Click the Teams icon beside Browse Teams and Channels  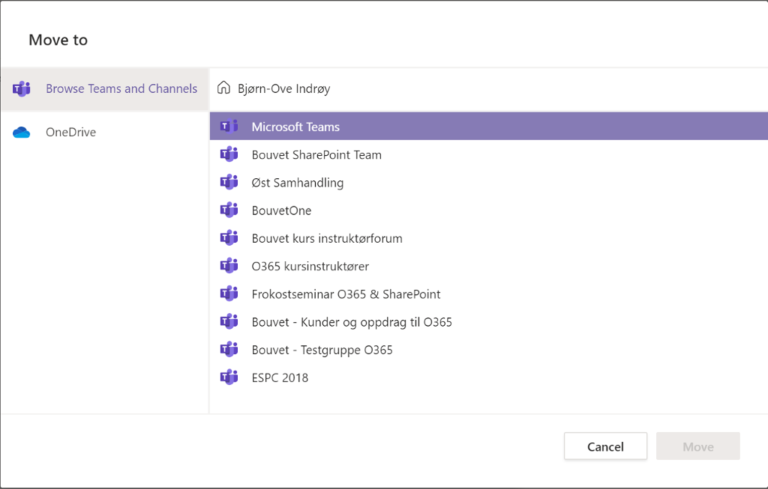point(22,89)
